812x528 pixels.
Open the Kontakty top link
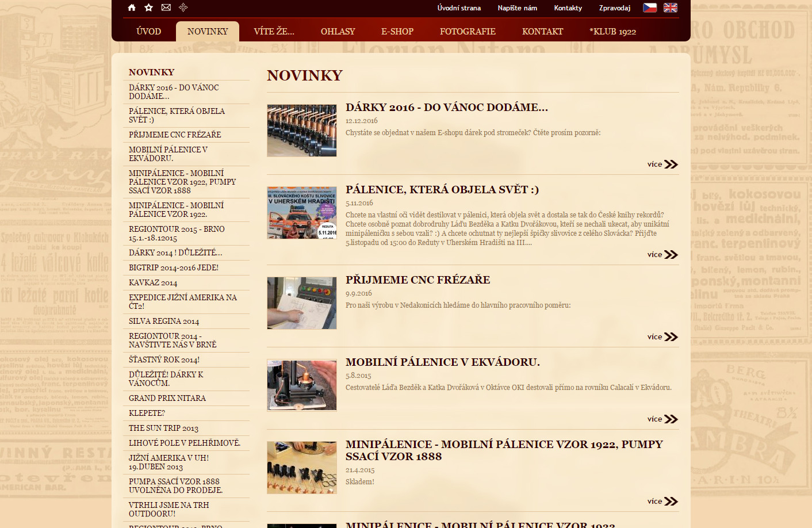coord(568,8)
